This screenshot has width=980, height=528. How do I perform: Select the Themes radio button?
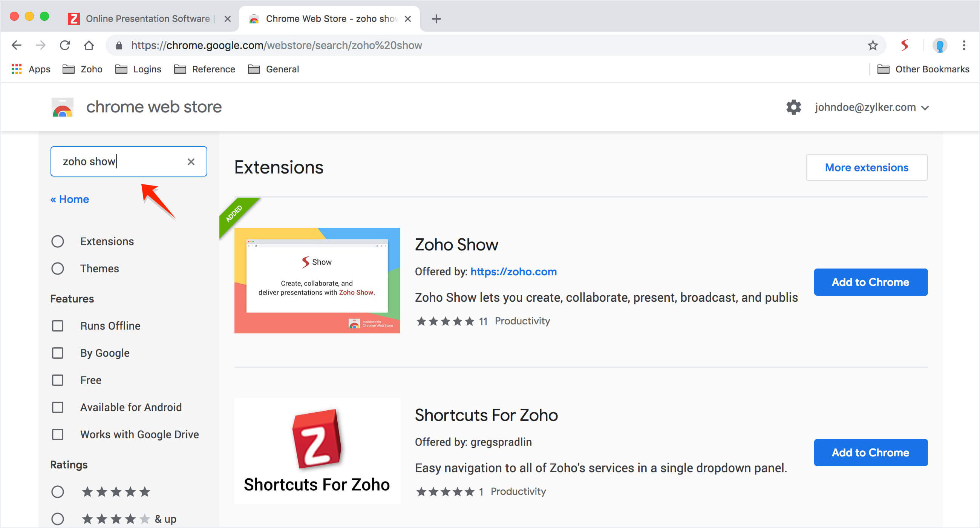click(x=58, y=269)
